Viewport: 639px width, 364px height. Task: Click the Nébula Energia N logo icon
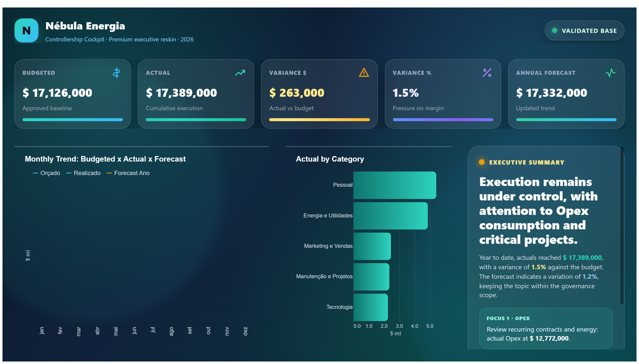[x=26, y=30]
